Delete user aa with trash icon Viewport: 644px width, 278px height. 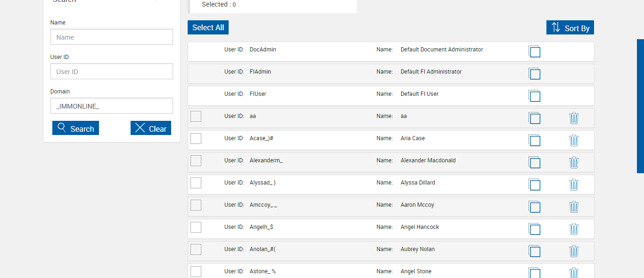(x=574, y=118)
